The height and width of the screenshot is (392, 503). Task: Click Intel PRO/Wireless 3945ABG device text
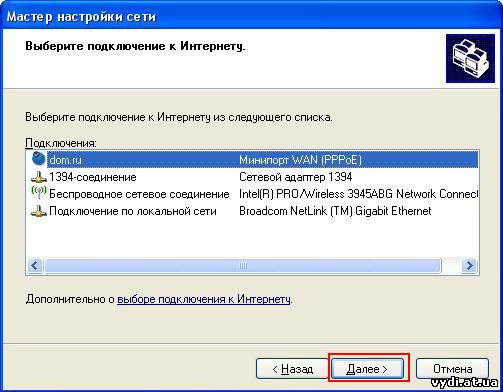[358, 194]
